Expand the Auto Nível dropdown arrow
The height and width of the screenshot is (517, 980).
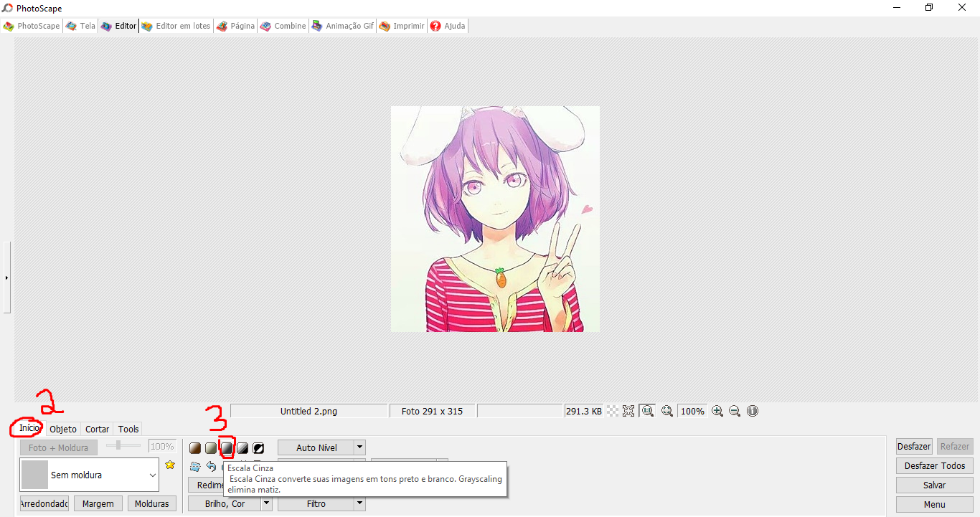(360, 447)
